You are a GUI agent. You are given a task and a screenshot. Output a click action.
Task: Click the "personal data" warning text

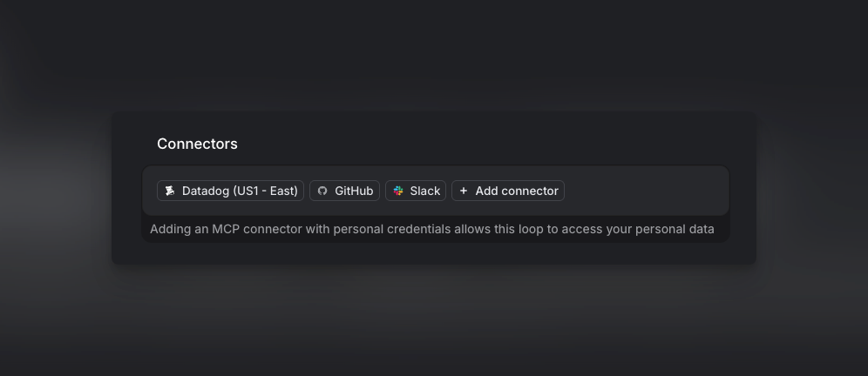click(x=675, y=229)
